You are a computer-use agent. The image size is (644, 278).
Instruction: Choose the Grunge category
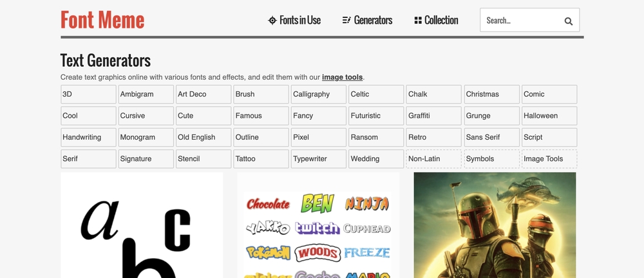click(491, 116)
